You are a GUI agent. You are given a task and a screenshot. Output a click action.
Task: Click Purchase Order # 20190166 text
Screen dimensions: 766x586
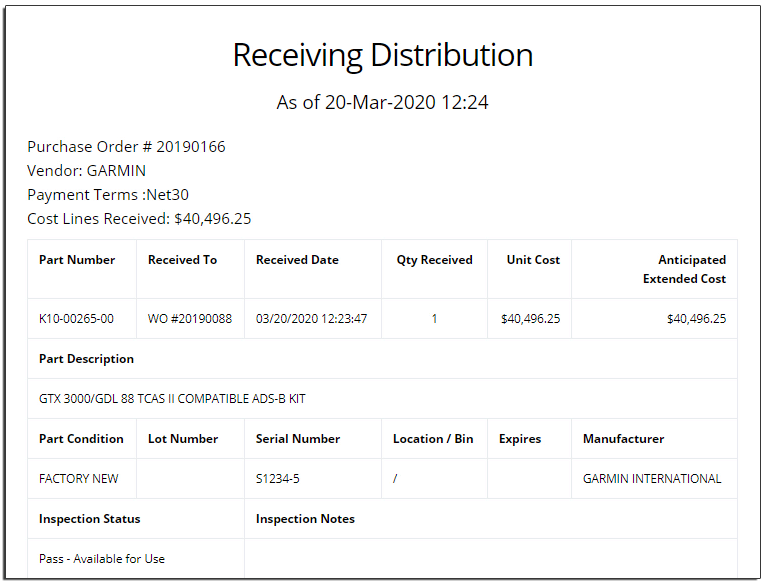(x=126, y=146)
